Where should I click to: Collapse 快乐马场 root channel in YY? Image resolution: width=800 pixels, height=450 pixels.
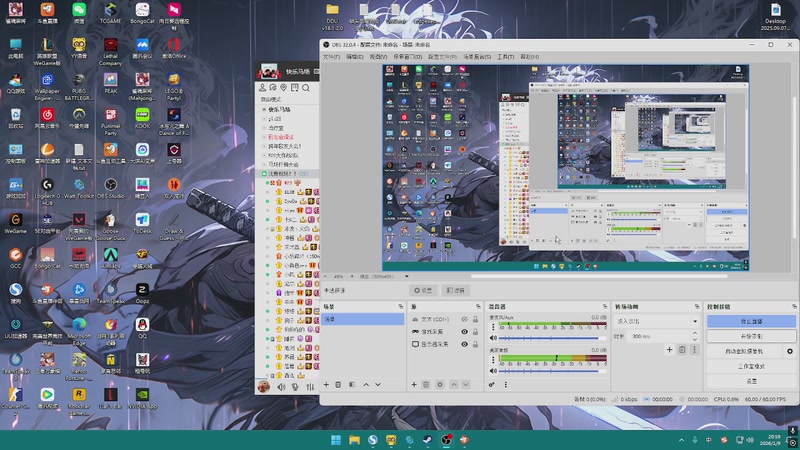tap(264, 110)
